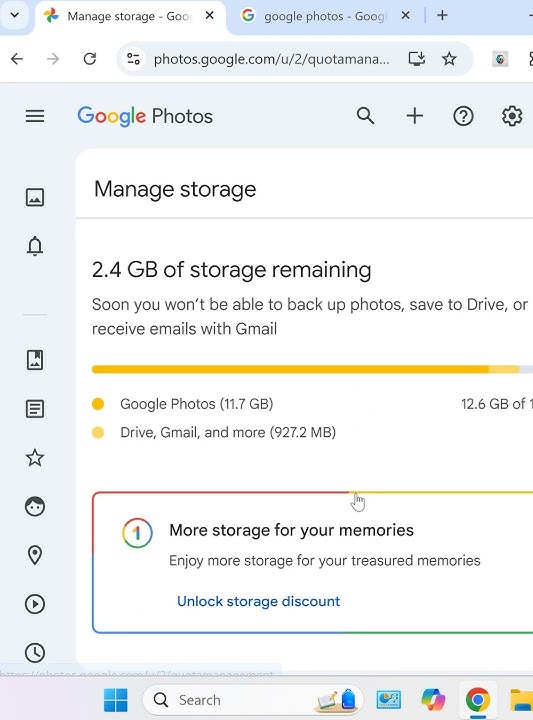This screenshot has height=720, width=533.
Task: Click the plus create icon
Action: 415,116
